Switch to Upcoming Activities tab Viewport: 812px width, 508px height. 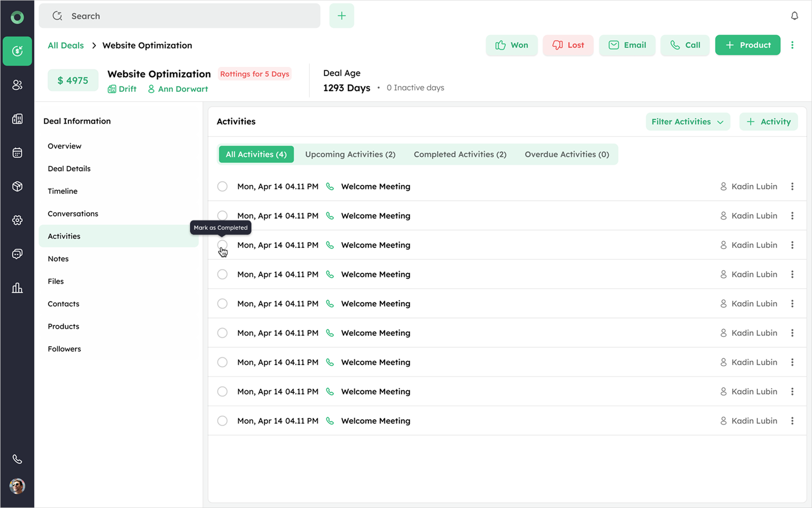[x=350, y=154]
